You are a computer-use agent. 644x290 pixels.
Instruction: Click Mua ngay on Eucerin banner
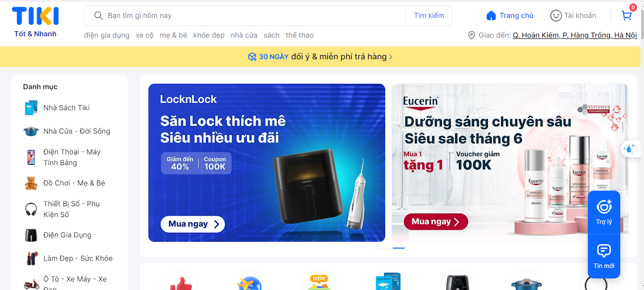[x=436, y=222]
